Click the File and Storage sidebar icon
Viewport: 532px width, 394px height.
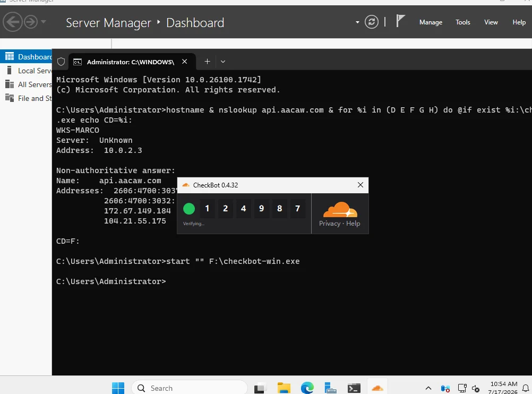click(10, 98)
